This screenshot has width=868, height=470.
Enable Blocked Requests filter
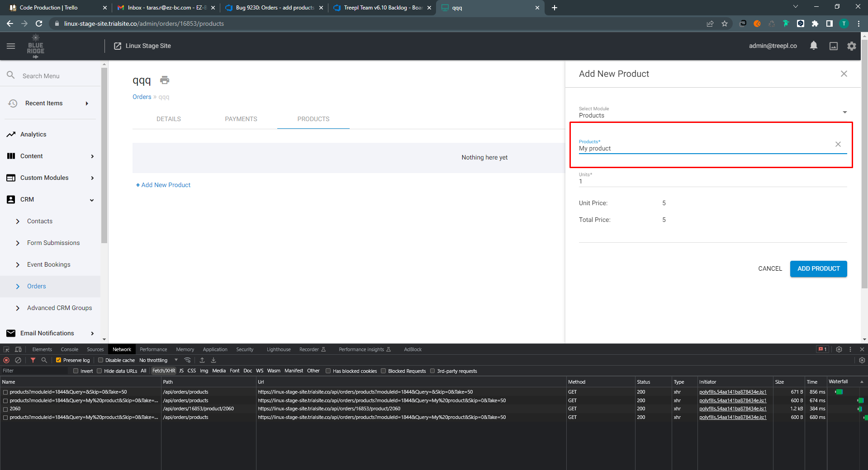383,371
